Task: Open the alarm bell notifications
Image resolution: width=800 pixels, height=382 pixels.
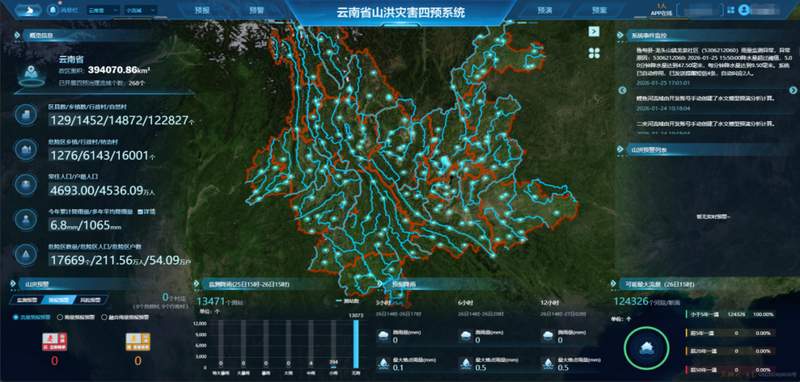Action: click(x=53, y=10)
